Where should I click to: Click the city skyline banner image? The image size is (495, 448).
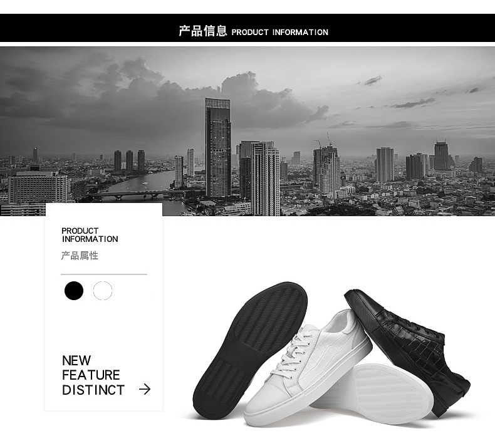[x=247, y=132]
